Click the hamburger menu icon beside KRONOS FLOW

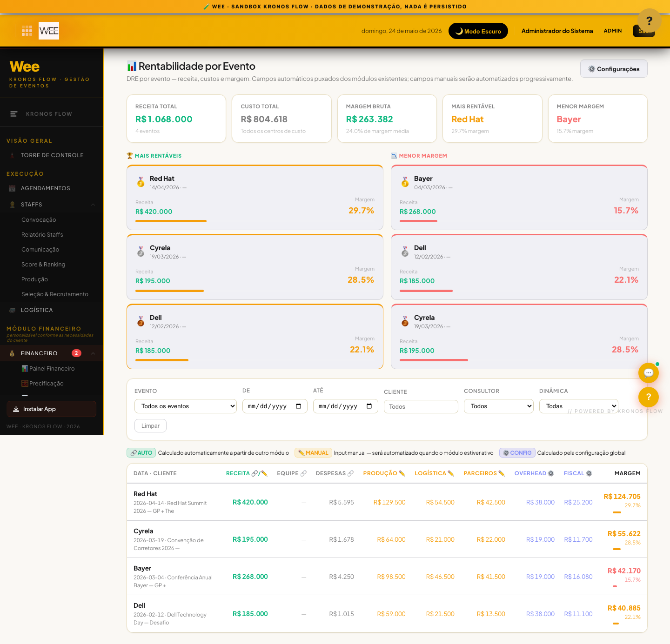[14, 114]
